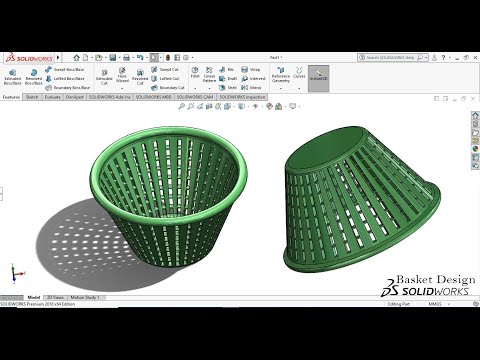Screen dimensions: 480x360
Task: Save the part with the floppy disk icon
Action: 113,58
